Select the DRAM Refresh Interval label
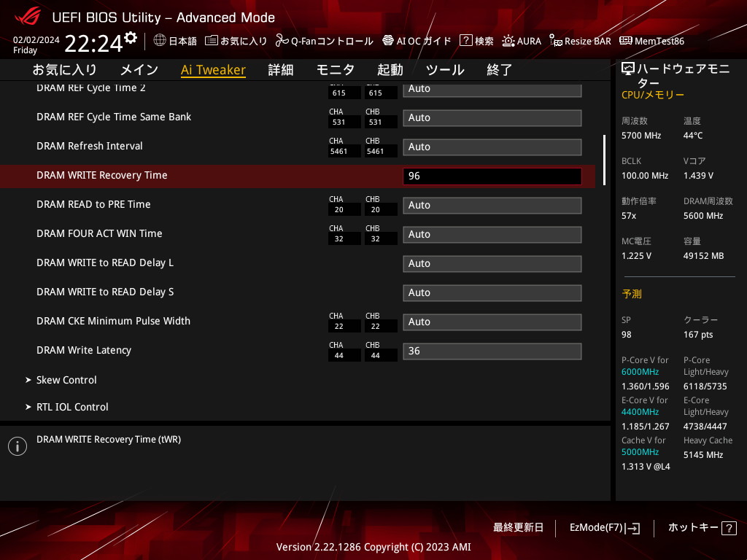Viewport: 747px width, 560px height. (x=90, y=146)
